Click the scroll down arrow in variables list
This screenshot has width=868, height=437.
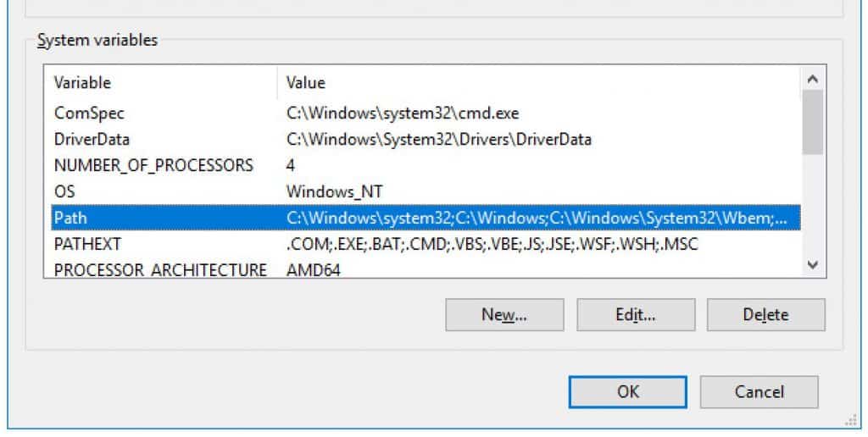pyautogui.click(x=813, y=265)
